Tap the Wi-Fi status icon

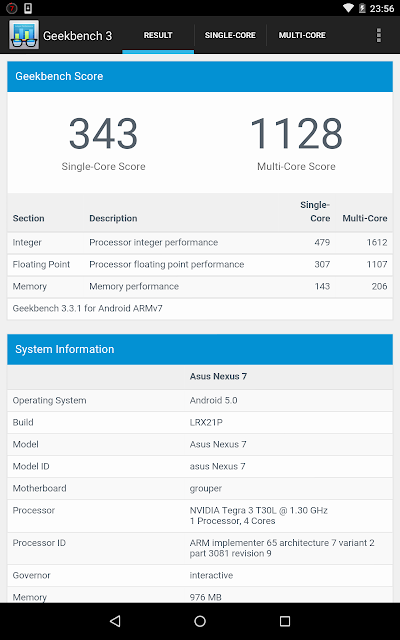pyautogui.click(x=348, y=8)
